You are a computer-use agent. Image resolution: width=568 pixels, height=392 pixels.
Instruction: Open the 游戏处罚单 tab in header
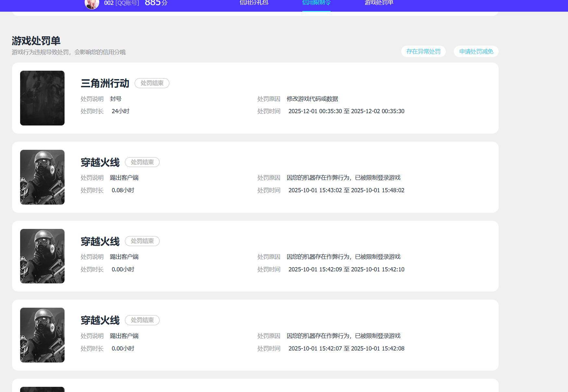pos(379,3)
